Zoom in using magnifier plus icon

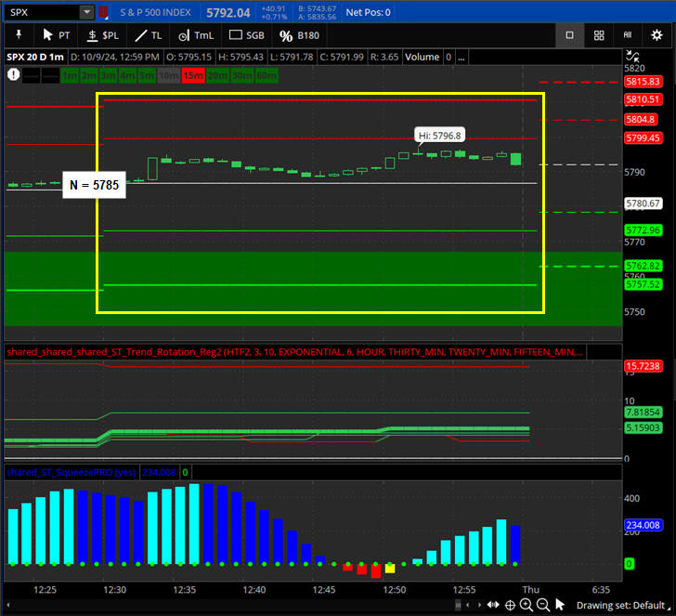526,605
